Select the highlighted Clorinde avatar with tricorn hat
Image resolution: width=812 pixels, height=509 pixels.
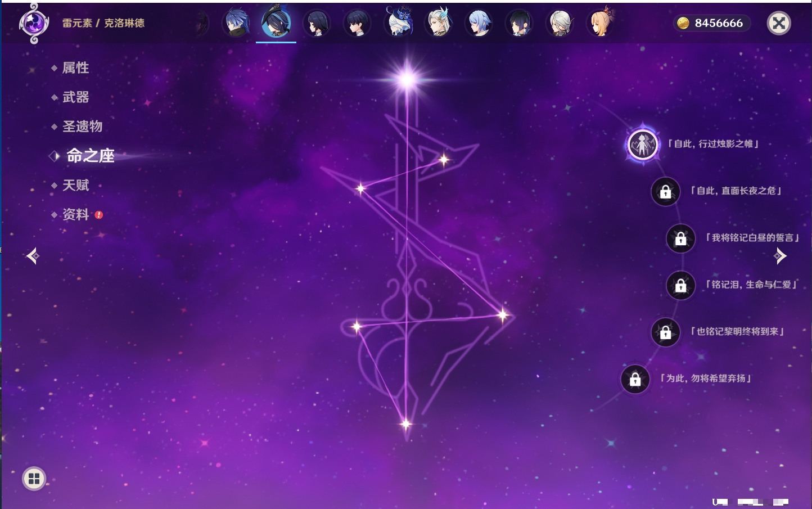point(276,22)
